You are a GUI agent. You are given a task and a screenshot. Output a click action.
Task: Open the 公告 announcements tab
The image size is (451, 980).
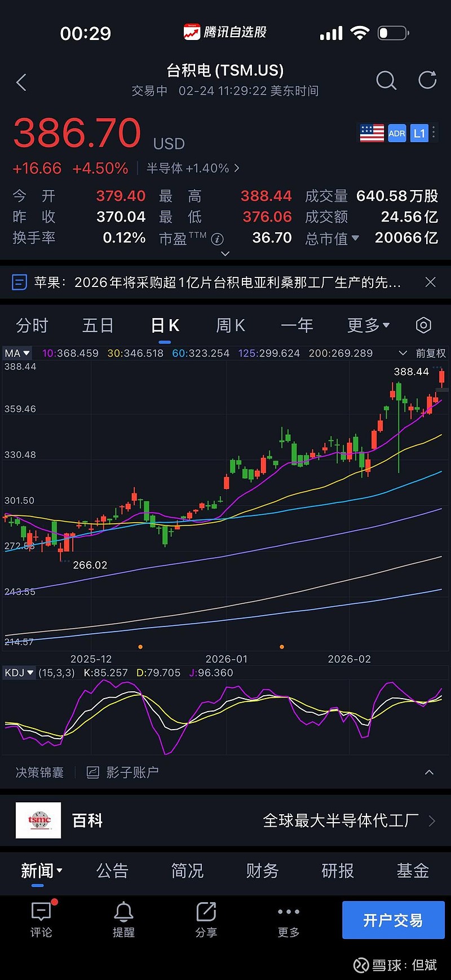pos(112,871)
